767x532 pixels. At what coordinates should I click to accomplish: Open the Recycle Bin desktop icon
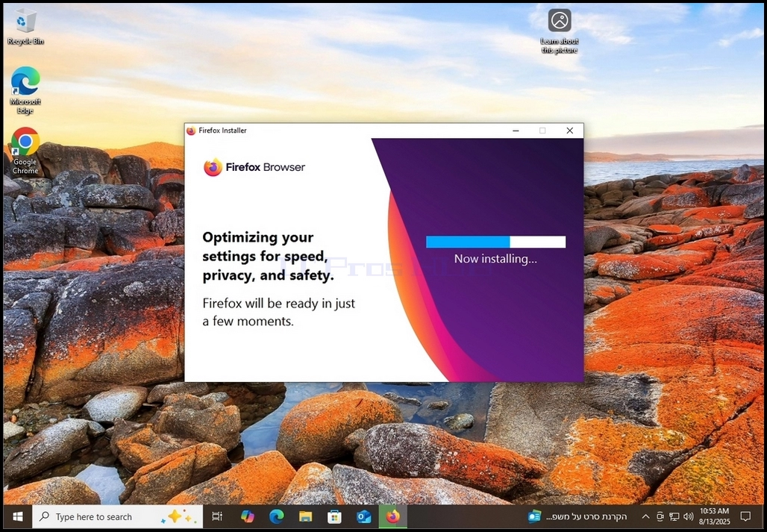(25, 26)
